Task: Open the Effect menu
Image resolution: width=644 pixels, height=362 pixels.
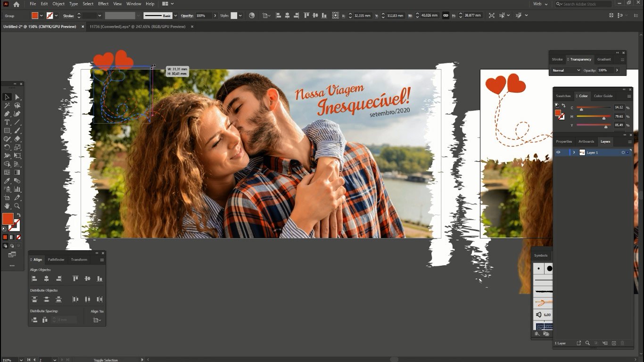Action: tap(103, 4)
